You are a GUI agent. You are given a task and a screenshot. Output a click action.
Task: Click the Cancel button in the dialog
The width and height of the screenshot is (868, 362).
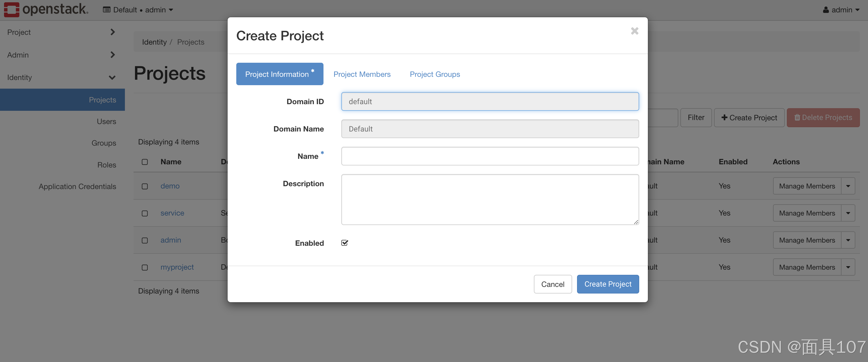click(x=553, y=284)
